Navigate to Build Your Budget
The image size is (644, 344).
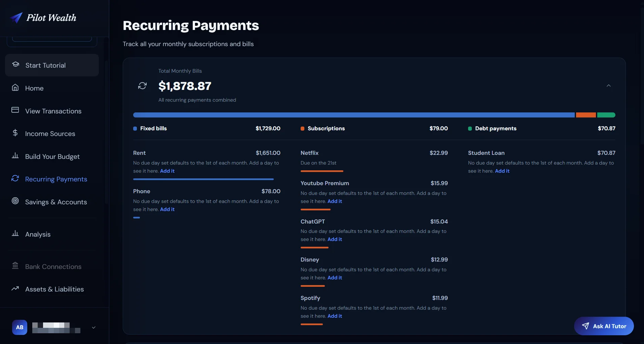click(52, 157)
